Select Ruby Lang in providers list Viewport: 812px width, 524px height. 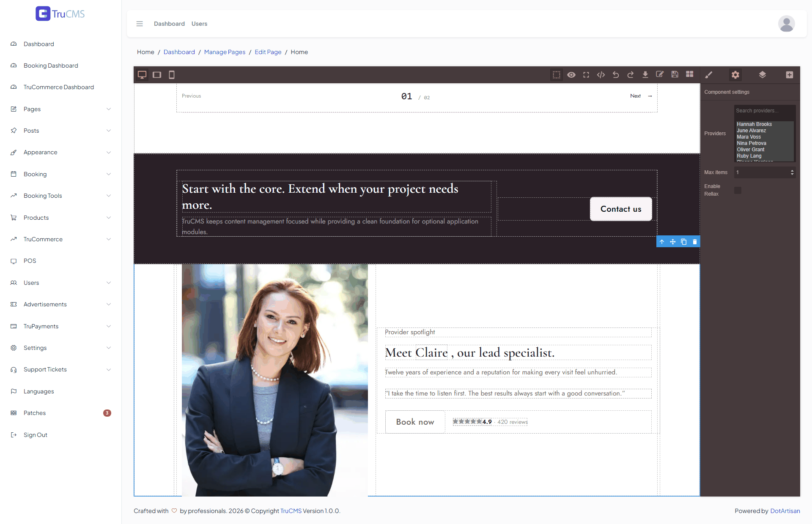765,156
